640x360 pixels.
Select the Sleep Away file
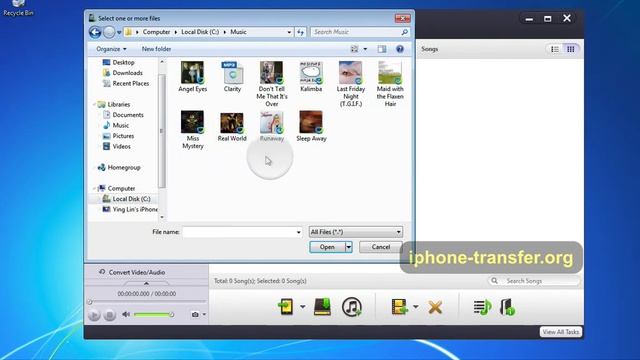pos(311,127)
